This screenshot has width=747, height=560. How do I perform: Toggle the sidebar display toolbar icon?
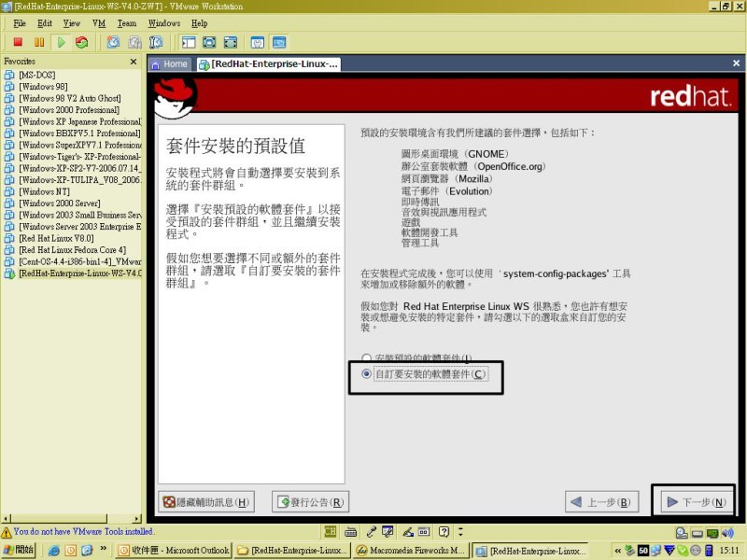[189, 42]
